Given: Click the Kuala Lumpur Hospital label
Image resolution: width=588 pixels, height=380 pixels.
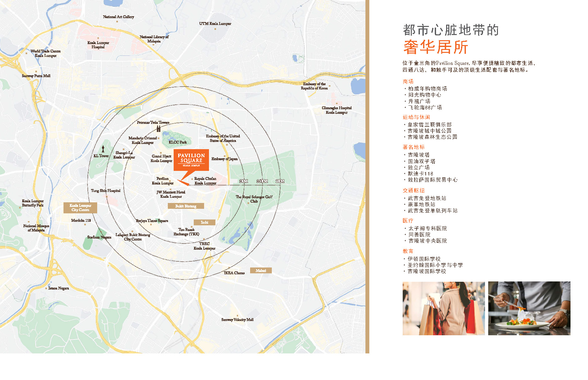Looking at the screenshot, I should (x=98, y=45).
